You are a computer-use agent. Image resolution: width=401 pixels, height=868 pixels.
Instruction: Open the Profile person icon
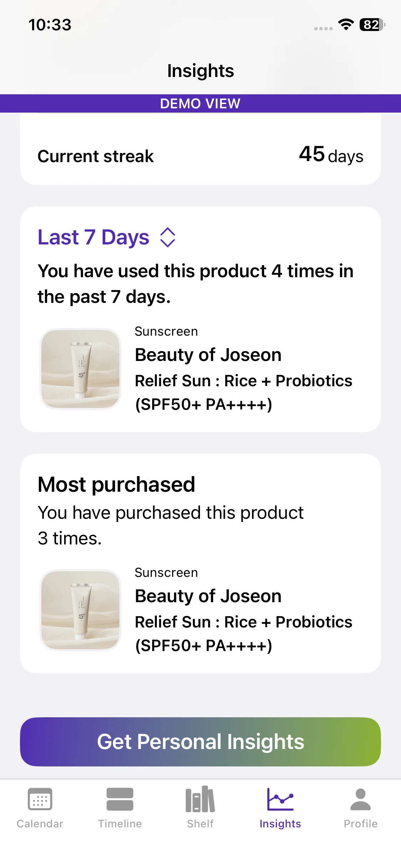(360, 799)
